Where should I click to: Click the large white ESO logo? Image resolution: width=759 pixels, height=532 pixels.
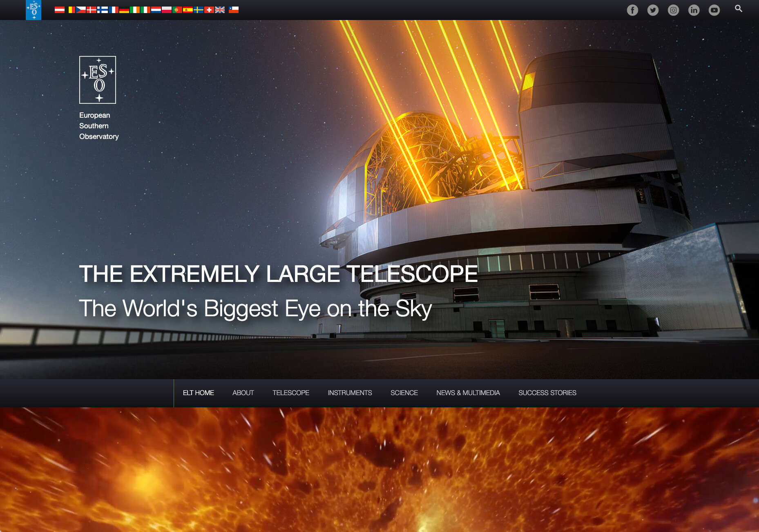click(98, 80)
